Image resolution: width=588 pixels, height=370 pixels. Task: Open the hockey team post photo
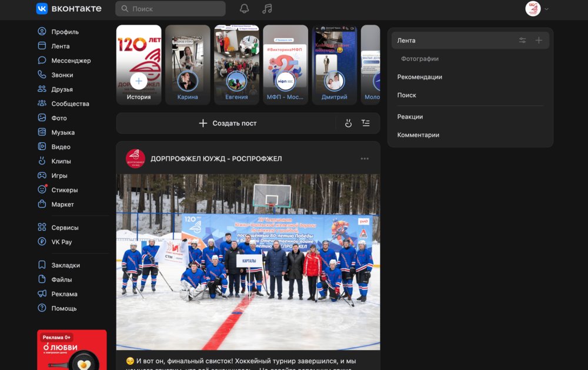click(x=248, y=262)
